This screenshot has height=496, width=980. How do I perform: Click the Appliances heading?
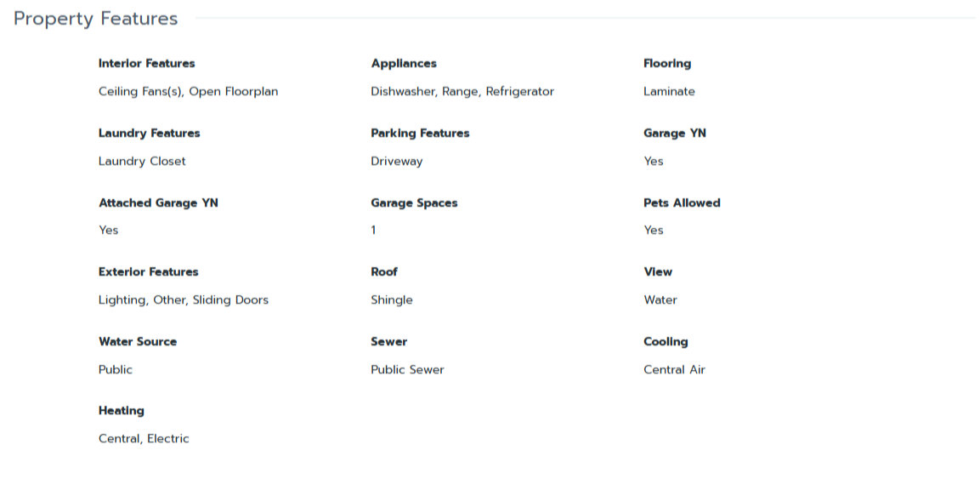point(404,64)
